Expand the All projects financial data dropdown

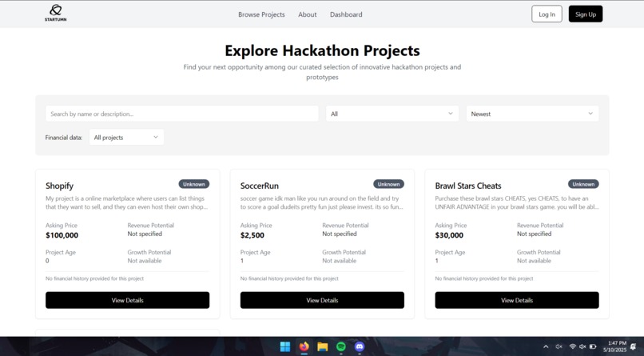[x=126, y=138]
